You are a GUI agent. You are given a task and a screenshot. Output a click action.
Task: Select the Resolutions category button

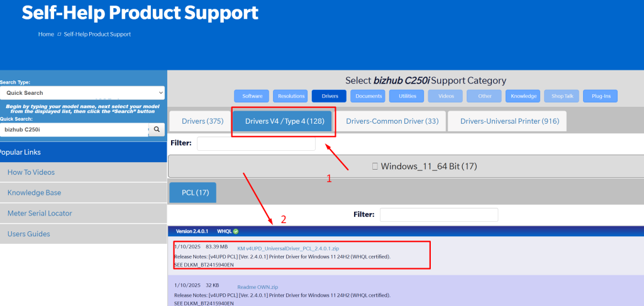click(291, 96)
